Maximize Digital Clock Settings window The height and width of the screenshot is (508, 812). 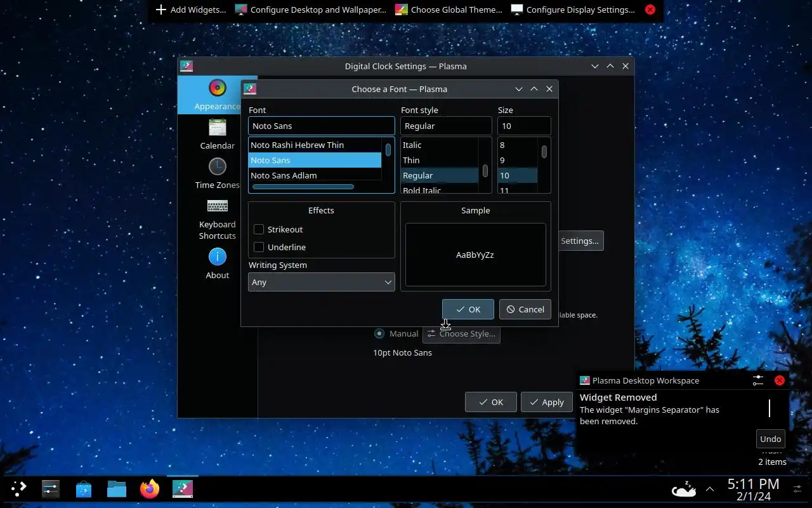pyautogui.click(x=610, y=66)
